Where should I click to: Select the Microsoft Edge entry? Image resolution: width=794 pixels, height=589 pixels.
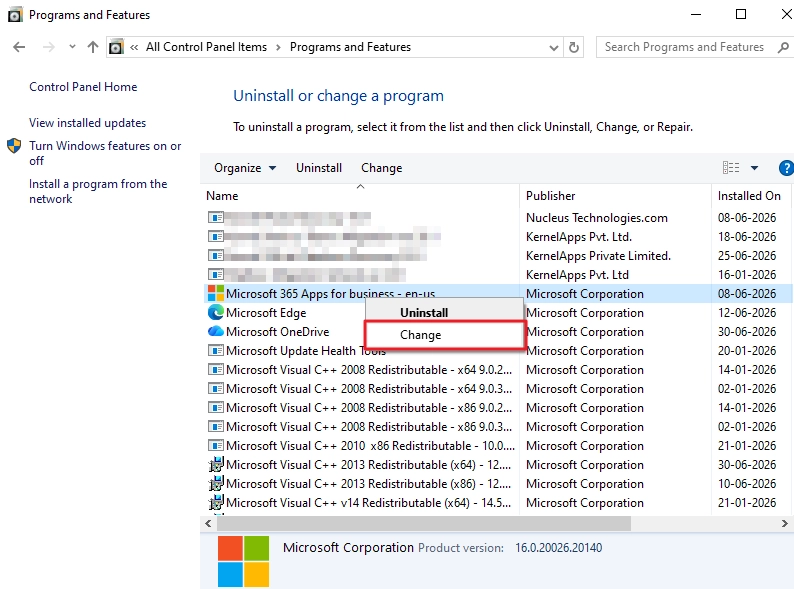[x=266, y=312]
